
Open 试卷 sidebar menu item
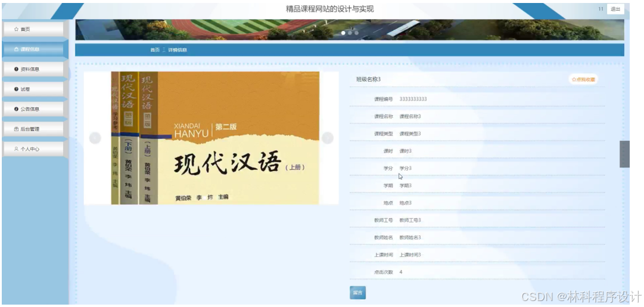33,89
